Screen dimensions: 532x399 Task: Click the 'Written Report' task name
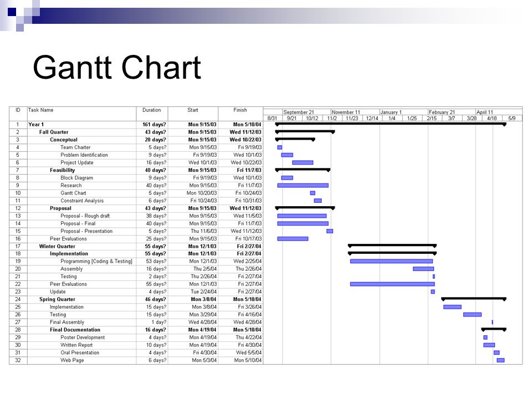pos(76,345)
